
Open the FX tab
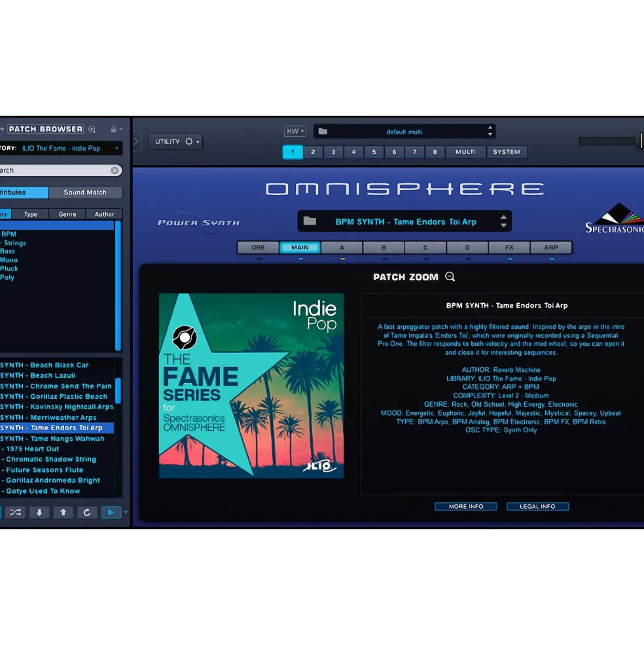point(510,248)
